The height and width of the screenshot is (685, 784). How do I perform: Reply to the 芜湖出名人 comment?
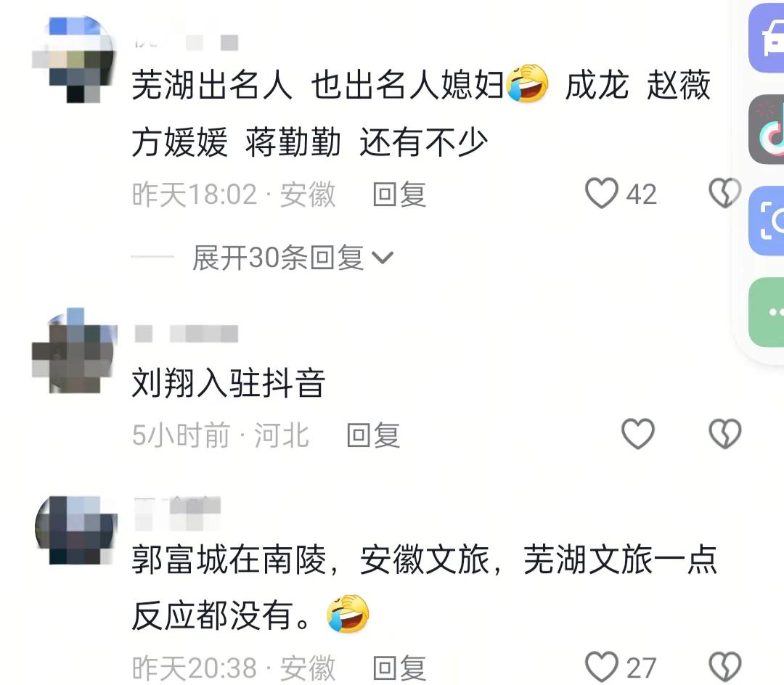[399, 194]
